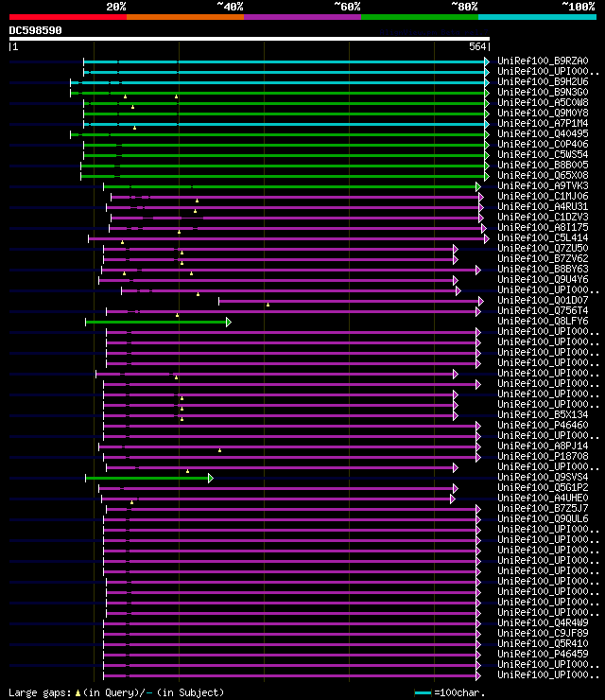The image size is (605, 700).
Task: Select the UniRef100_B9N3G0 label
Action: (543, 92)
